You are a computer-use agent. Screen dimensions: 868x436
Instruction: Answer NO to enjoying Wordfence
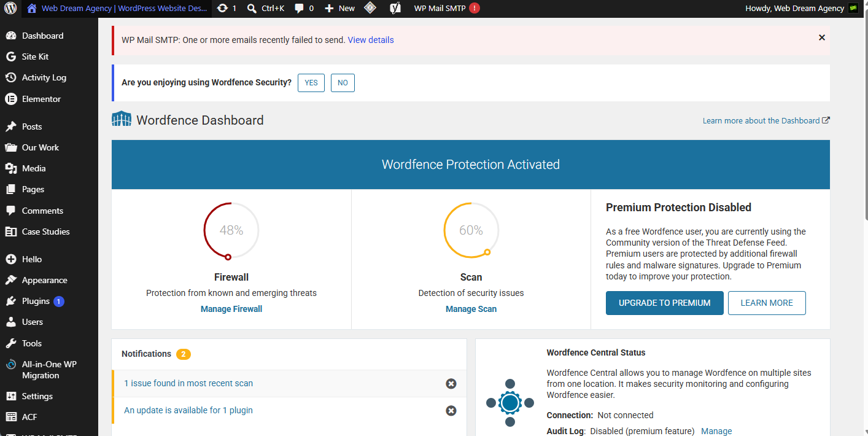(x=343, y=82)
